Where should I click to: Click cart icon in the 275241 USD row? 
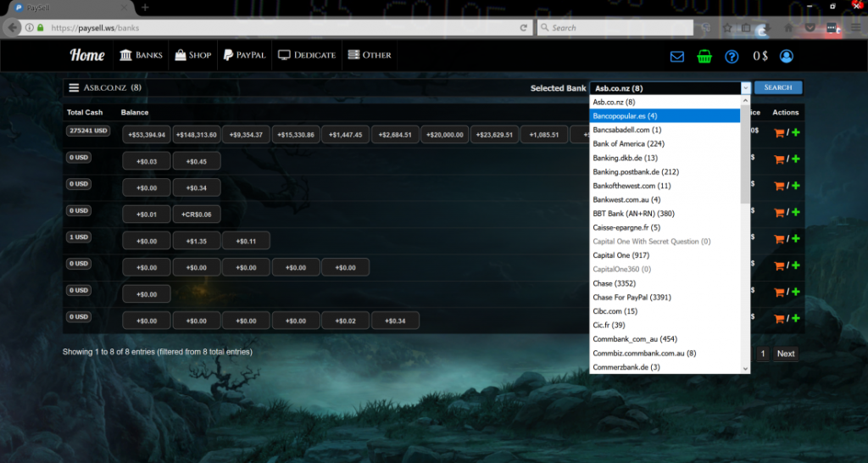coord(779,133)
